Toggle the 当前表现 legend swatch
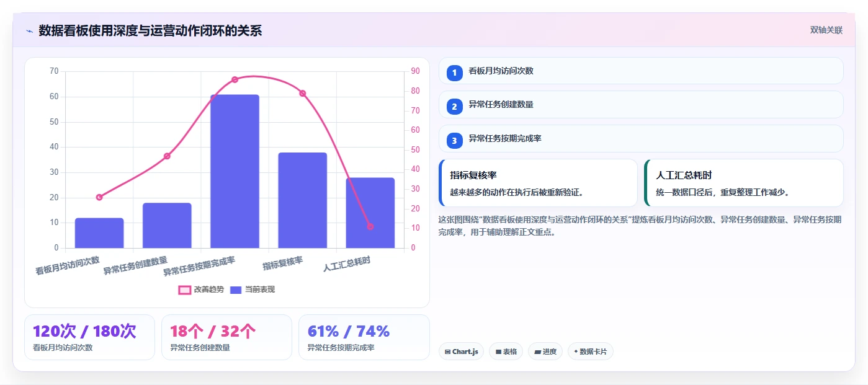 [x=236, y=290]
